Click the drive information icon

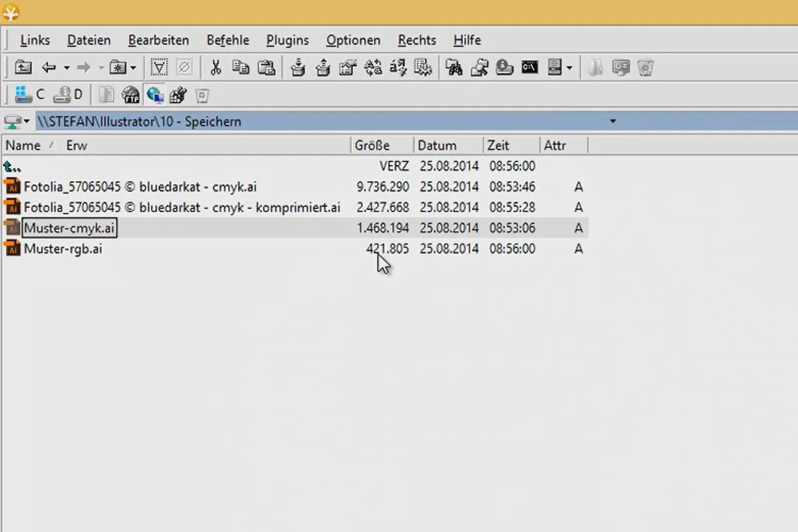tap(504, 67)
